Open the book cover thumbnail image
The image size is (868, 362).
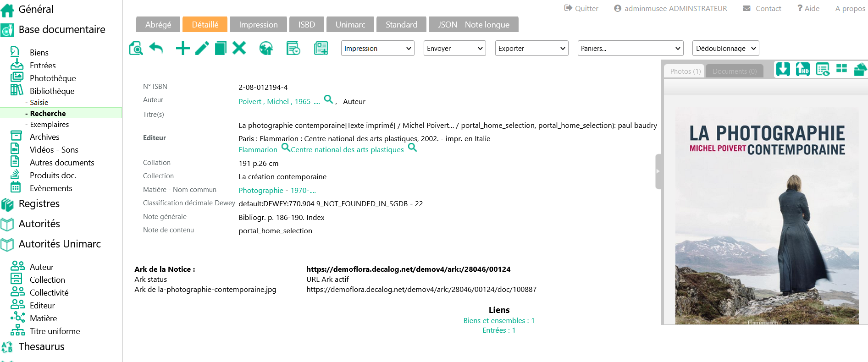pyautogui.click(x=767, y=216)
